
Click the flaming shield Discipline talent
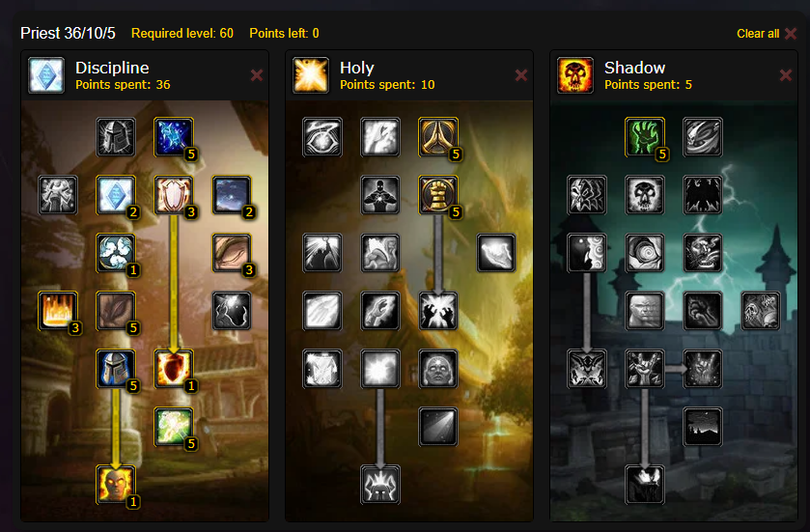point(174,368)
